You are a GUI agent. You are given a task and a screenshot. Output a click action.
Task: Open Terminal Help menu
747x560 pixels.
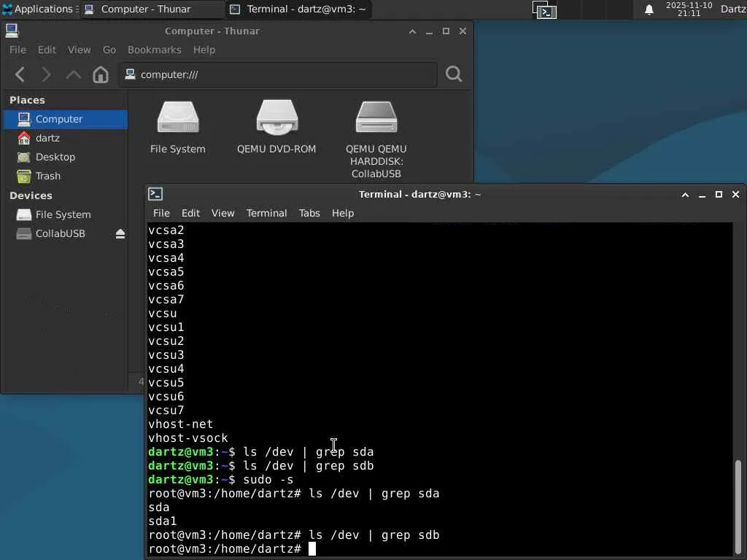(343, 213)
